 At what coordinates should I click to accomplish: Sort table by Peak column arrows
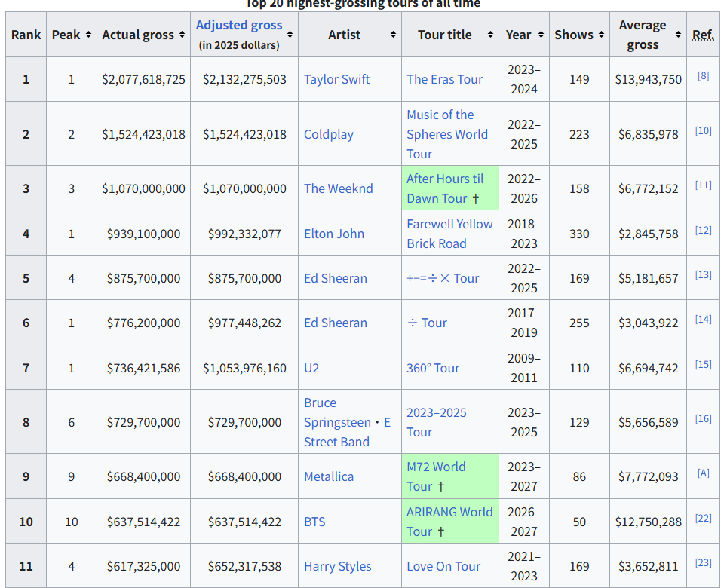88,35
